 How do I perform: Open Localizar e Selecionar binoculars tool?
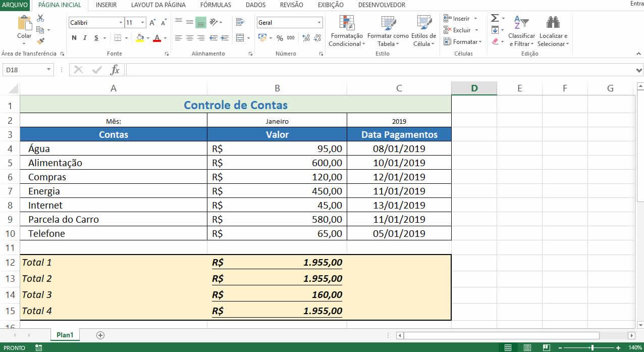553,23
